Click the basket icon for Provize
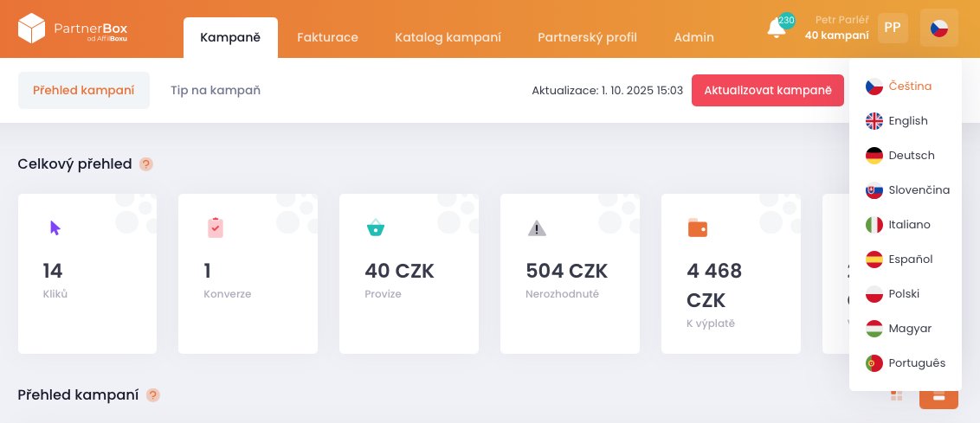 [x=376, y=228]
